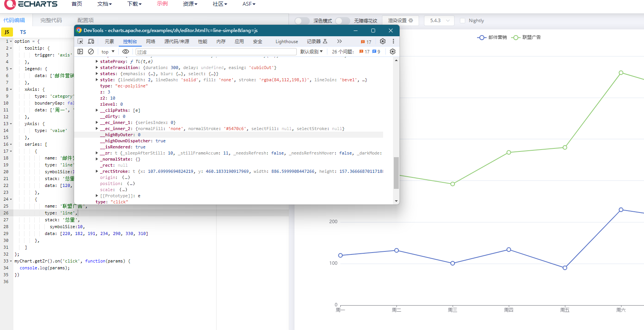Show more DevTools tabs with the chevron
644x330 pixels.
(339, 41)
